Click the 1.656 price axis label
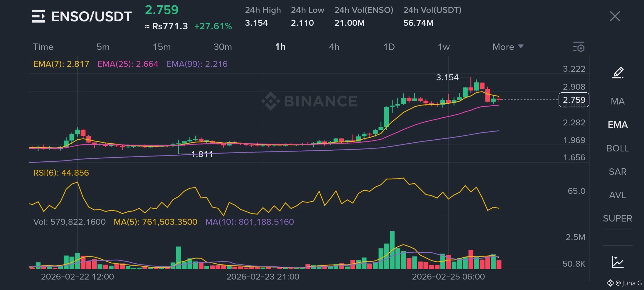The height and width of the screenshot is (290, 644). (x=574, y=157)
